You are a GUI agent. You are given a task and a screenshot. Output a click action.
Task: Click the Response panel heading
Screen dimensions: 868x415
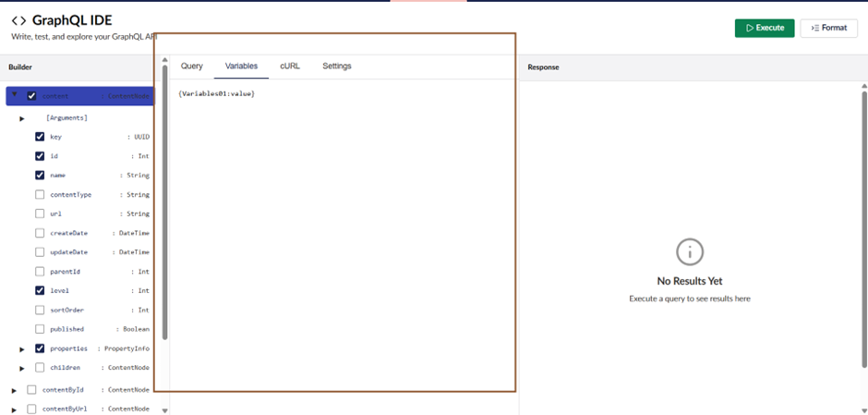(543, 67)
